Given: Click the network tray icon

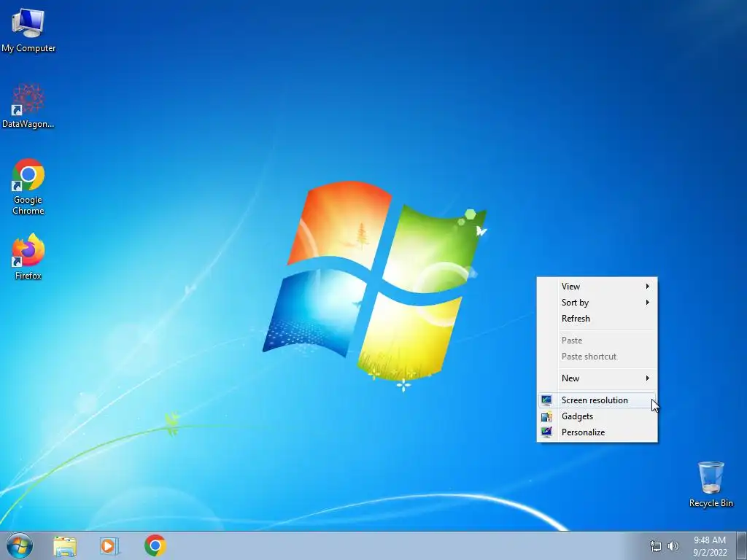Looking at the screenshot, I should (656, 546).
